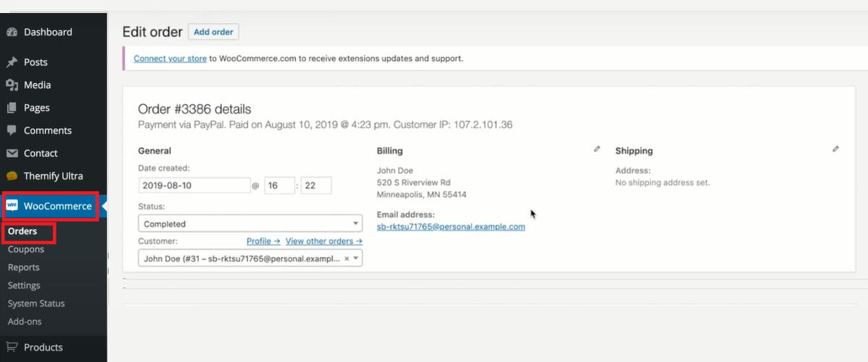The width and height of the screenshot is (868, 362).
Task: Click the Posts pushpin icon
Action: tap(12, 62)
